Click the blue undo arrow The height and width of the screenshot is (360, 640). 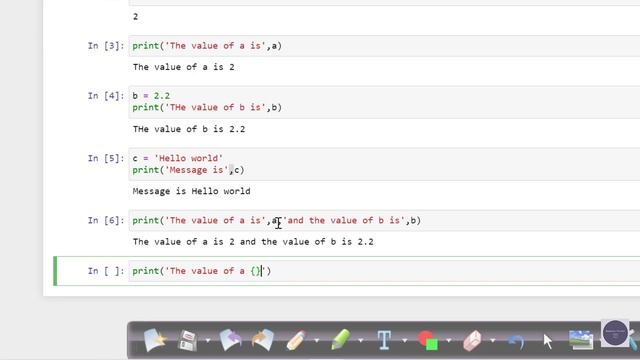tap(516, 341)
